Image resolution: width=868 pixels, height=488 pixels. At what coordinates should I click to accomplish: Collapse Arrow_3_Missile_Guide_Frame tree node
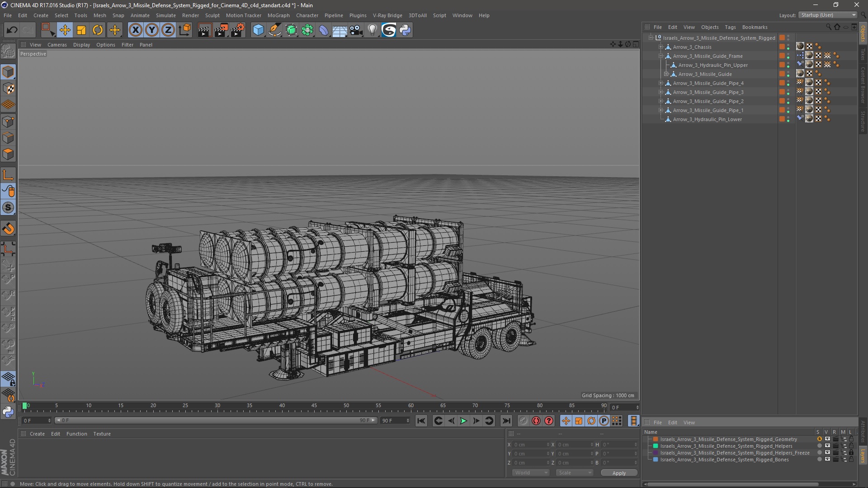660,56
